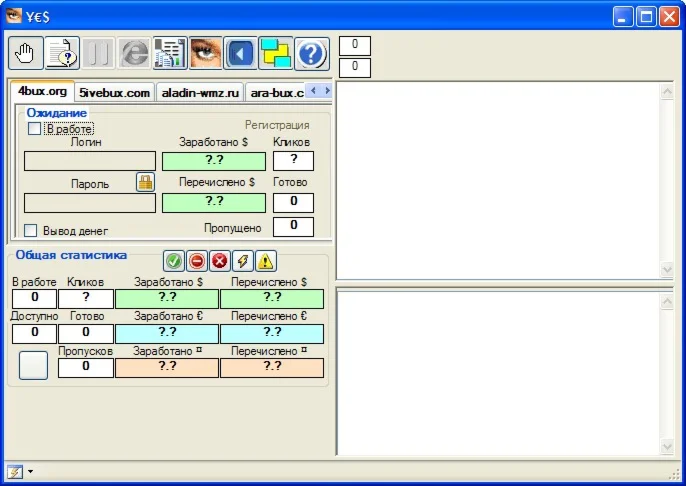Click the Пропусков counter value
The image size is (686, 486).
click(x=86, y=368)
